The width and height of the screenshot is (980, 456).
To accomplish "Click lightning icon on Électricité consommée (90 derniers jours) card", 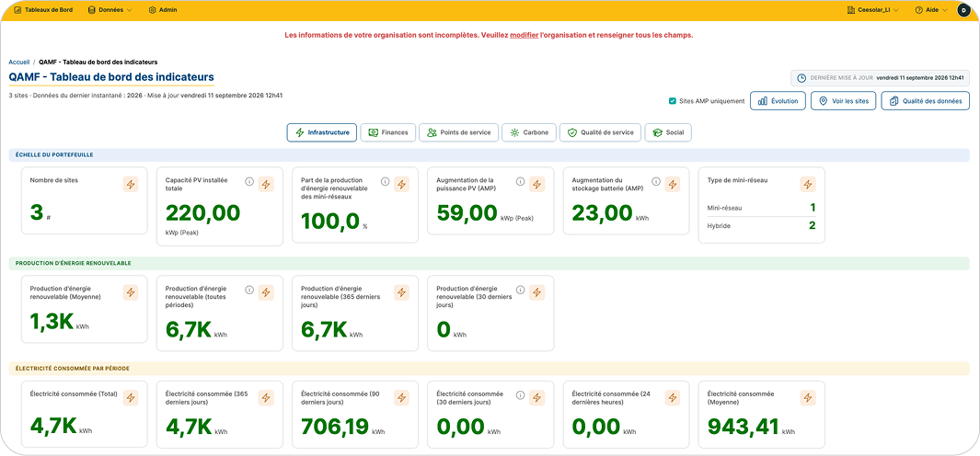I will (x=402, y=398).
